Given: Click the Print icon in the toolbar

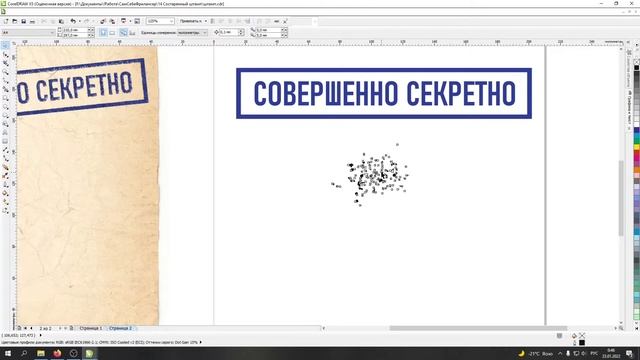Looking at the screenshot, I should (x=33, y=21).
